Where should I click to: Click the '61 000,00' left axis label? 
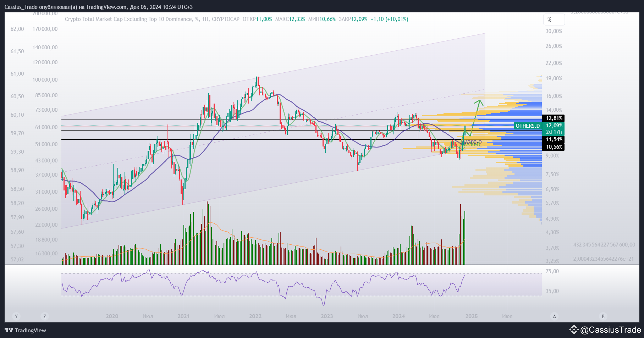coord(46,127)
